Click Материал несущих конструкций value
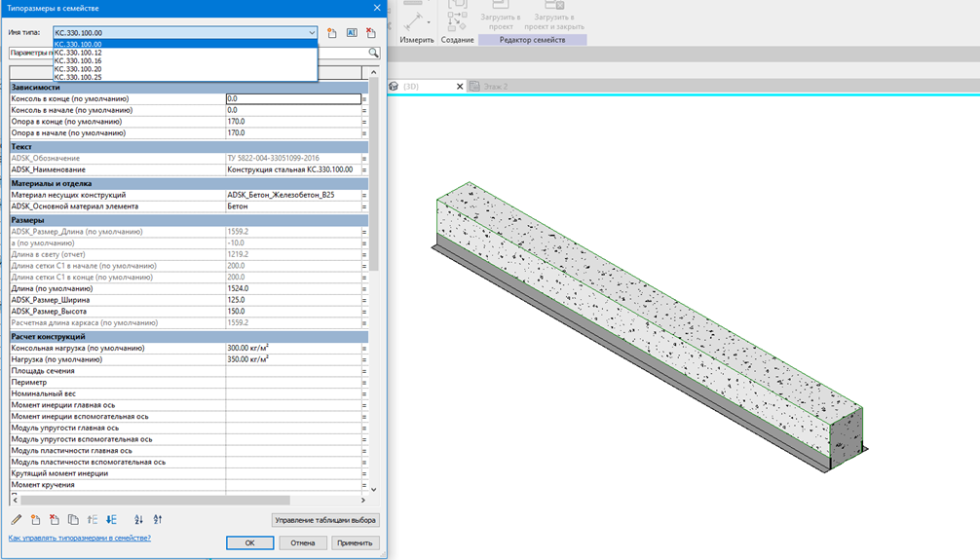980x560 pixels. [293, 195]
